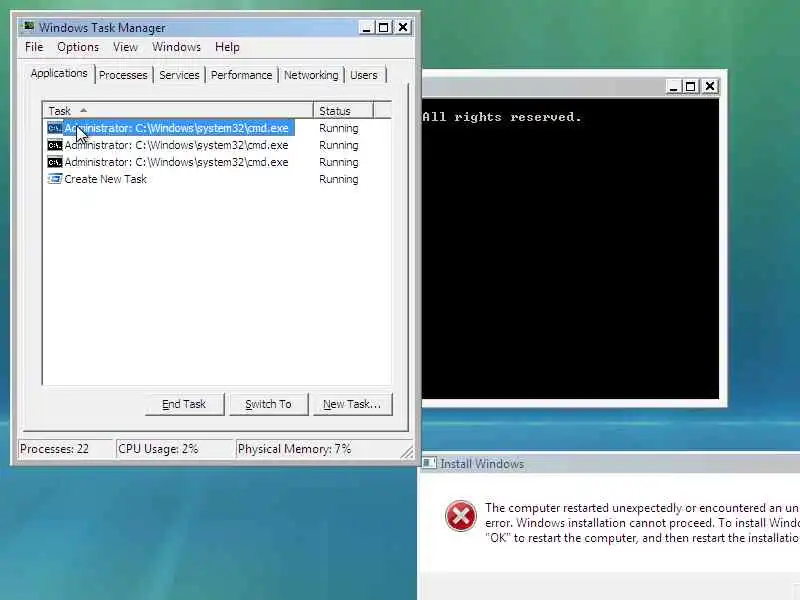The width and height of the screenshot is (800, 600).
Task: Click the CPU Usage: 2% status entry
Action: tap(174, 449)
